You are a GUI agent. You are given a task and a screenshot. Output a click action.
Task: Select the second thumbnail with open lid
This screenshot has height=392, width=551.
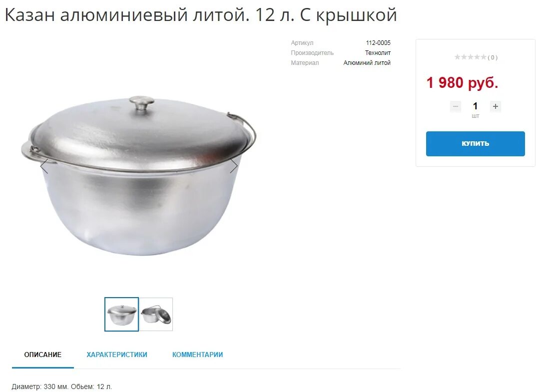[156, 315]
